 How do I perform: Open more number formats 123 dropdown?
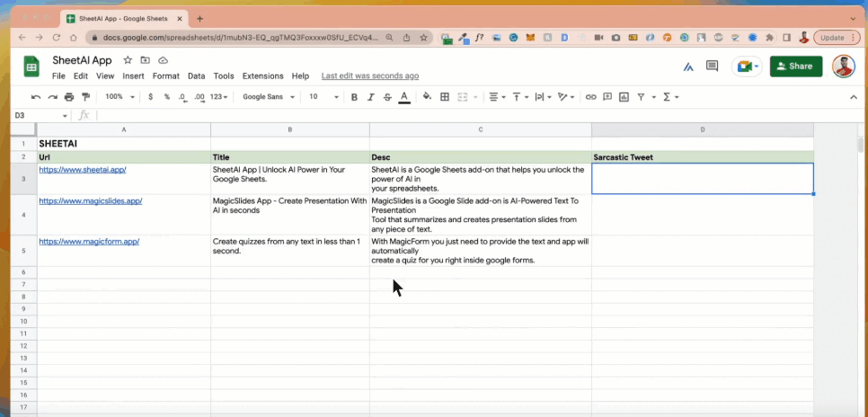[218, 97]
